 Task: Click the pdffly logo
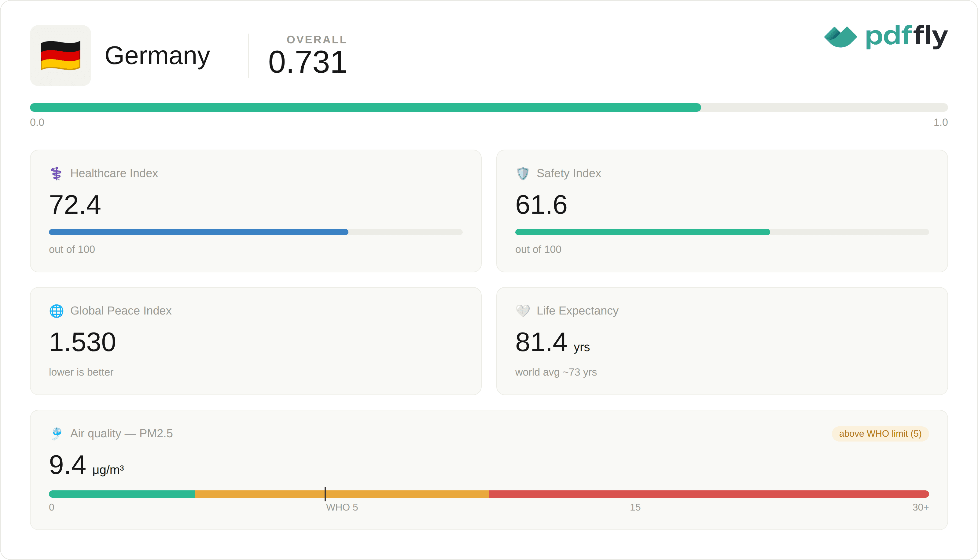point(886,37)
